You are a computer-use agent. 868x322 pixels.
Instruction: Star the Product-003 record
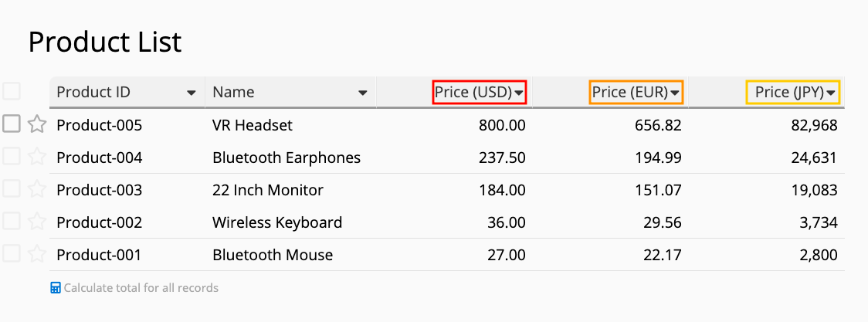36,190
